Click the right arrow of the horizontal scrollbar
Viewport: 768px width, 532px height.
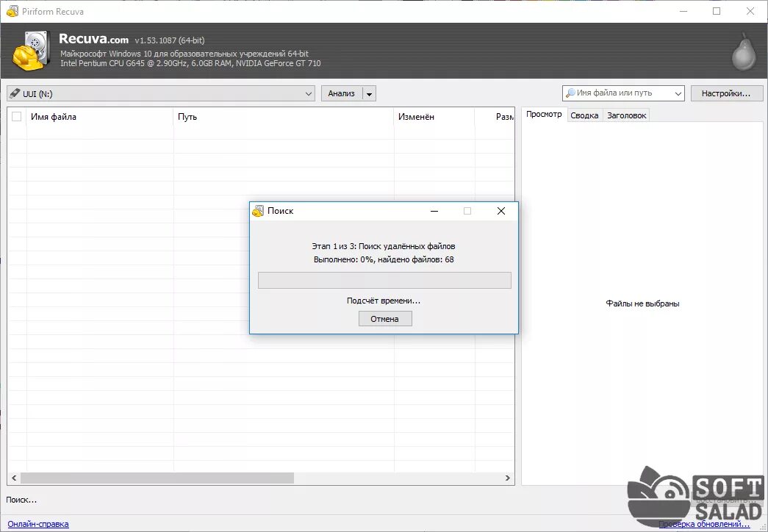point(507,478)
